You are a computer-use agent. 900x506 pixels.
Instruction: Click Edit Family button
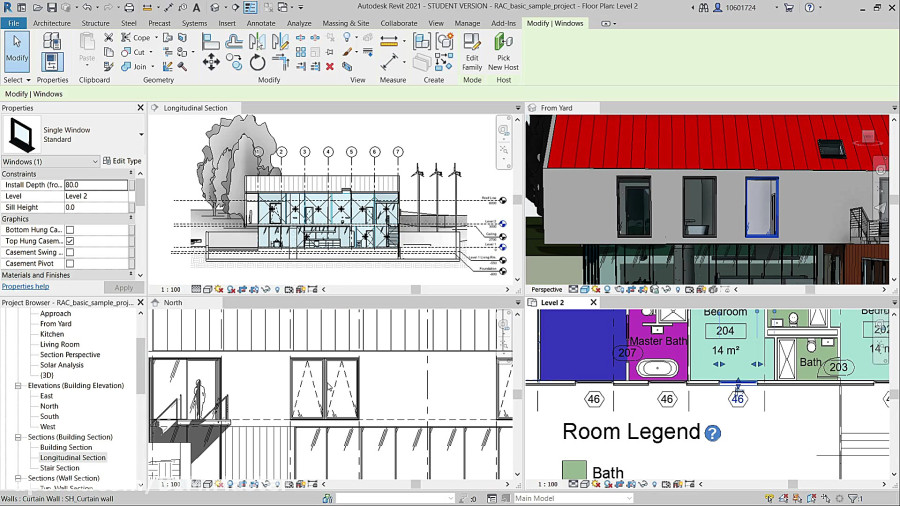tap(472, 52)
